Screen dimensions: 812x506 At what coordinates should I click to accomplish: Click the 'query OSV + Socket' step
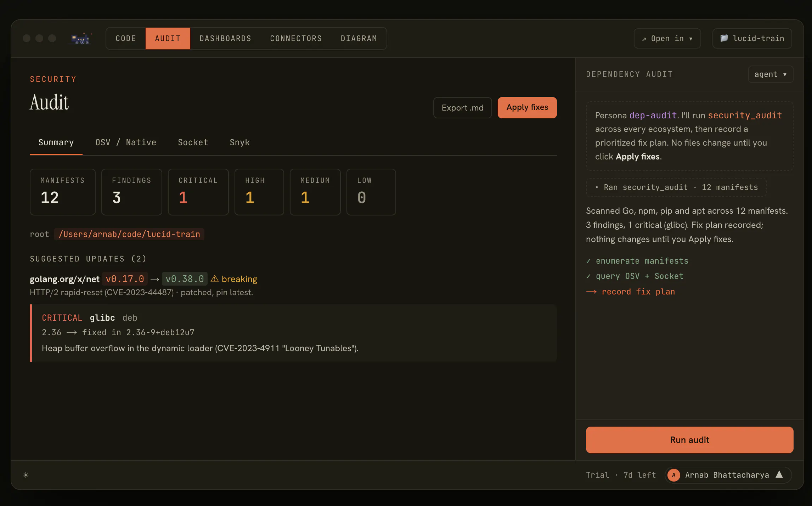[635, 276]
